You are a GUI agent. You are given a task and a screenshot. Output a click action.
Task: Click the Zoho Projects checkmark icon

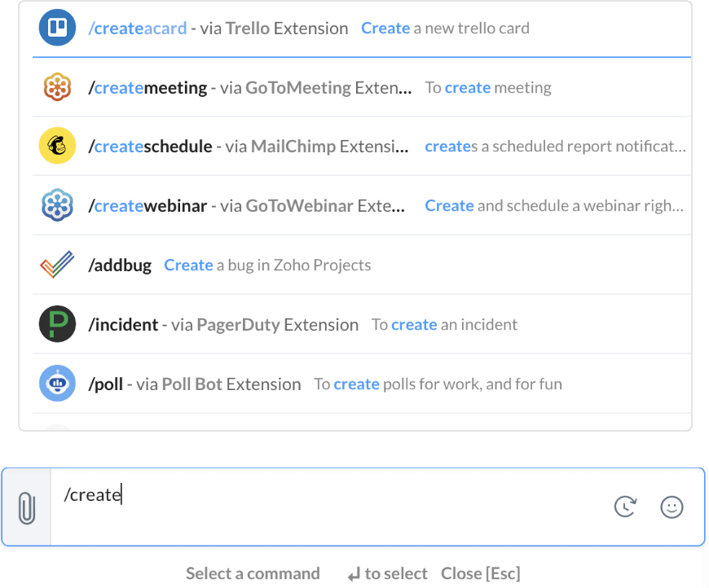pos(57,265)
